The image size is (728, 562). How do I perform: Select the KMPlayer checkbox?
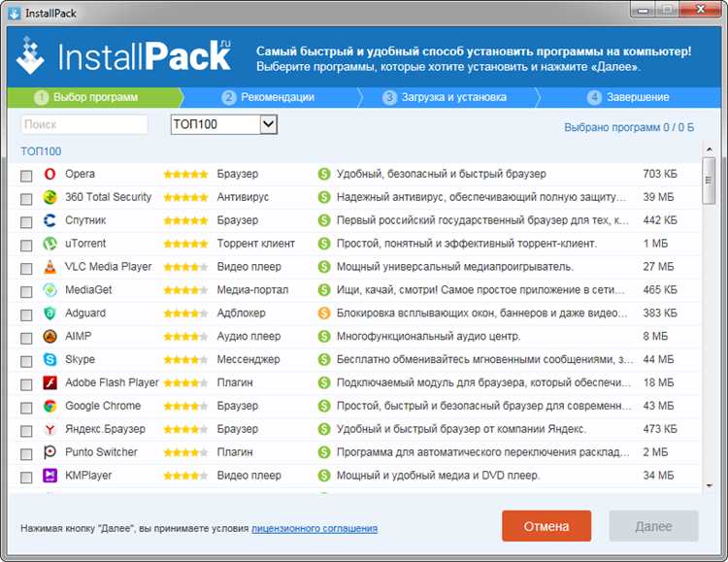(26, 477)
